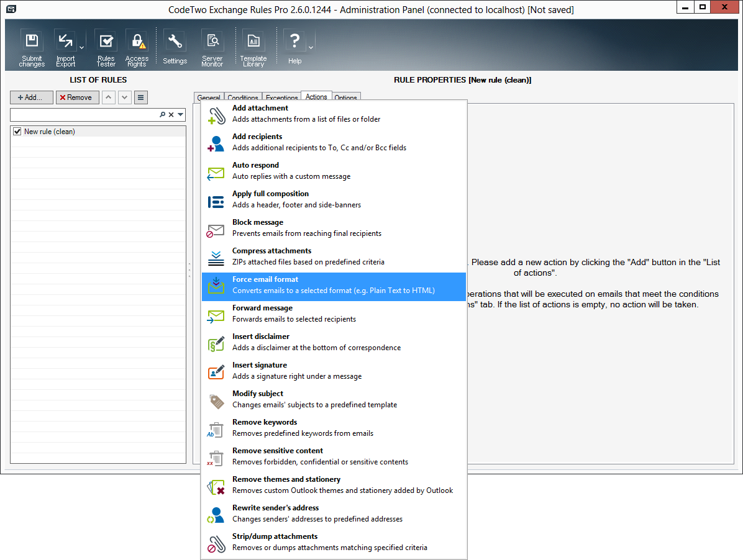
Task: Click the Compress attachments icon
Action: [x=216, y=258]
